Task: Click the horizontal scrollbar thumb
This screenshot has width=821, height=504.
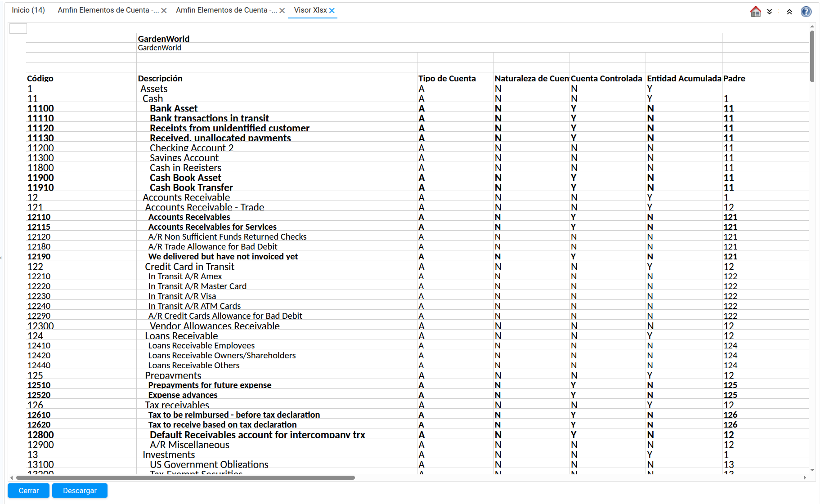Action: [x=185, y=477]
